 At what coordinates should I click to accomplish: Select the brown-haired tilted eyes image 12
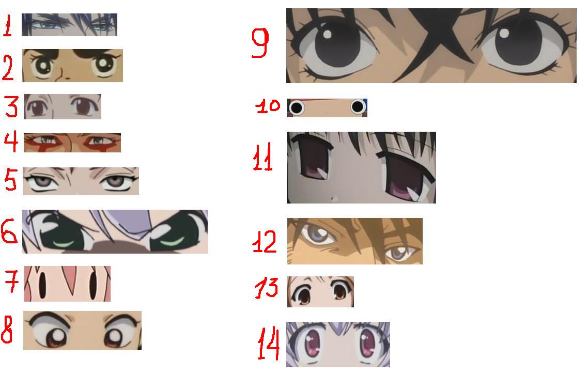pos(355,241)
